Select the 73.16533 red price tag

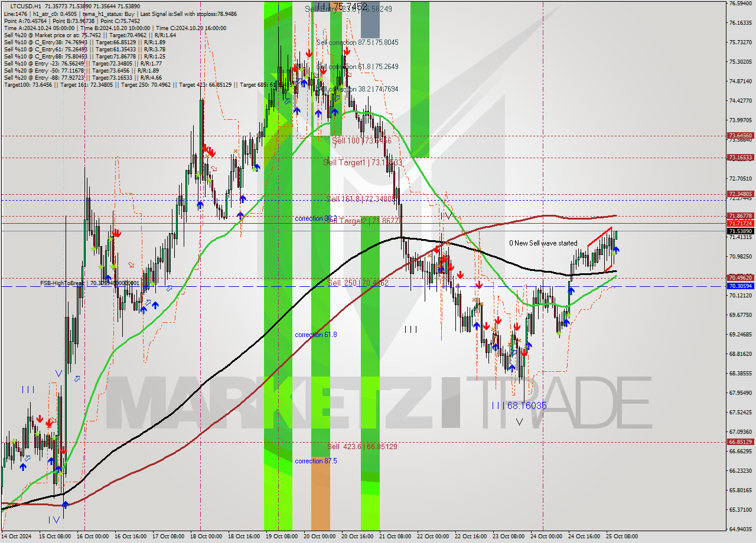click(741, 158)
